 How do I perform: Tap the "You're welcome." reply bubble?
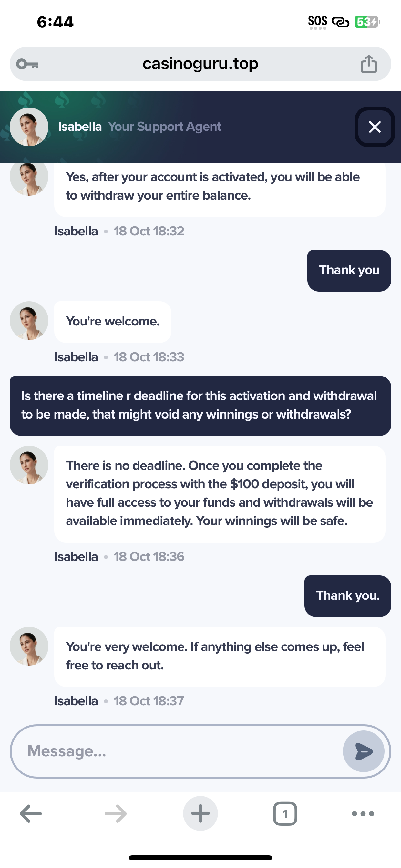(x=113, y=322)
